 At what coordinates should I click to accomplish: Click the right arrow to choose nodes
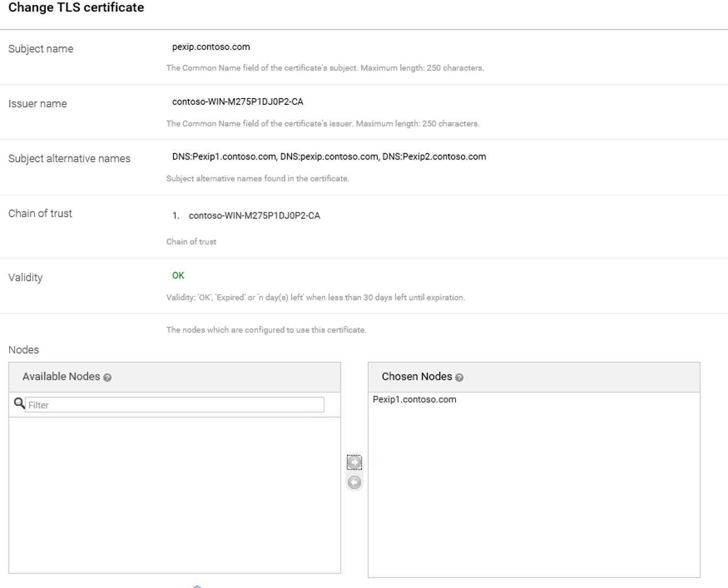pos(354,462)
